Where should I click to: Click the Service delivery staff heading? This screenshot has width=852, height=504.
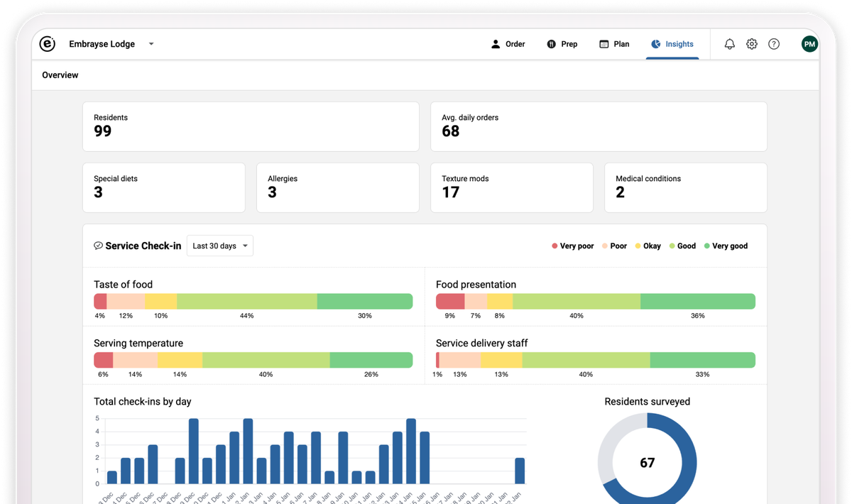[482, 344]
